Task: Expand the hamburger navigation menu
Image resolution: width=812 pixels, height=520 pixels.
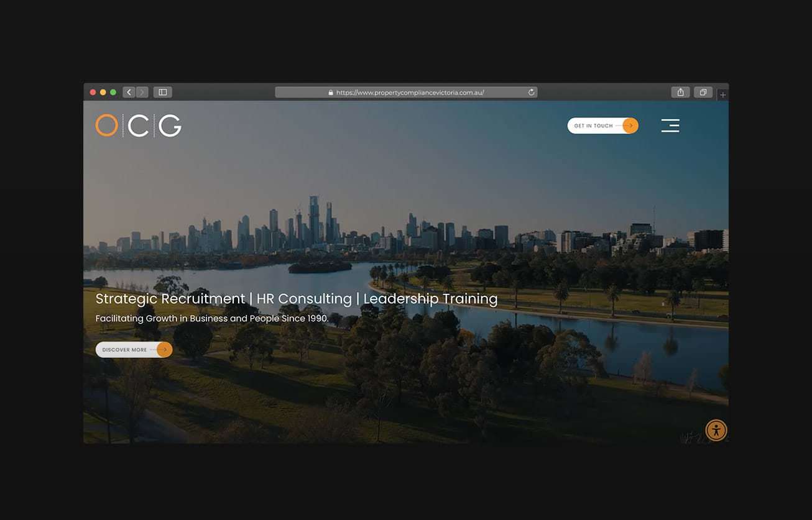Action: (x=670, y=125)
